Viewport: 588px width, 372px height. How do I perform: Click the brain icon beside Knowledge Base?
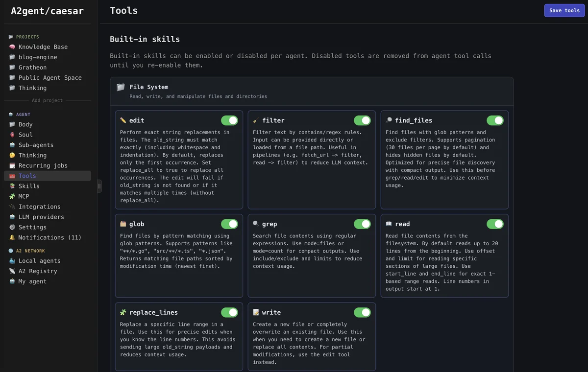(x=12, y=47)
